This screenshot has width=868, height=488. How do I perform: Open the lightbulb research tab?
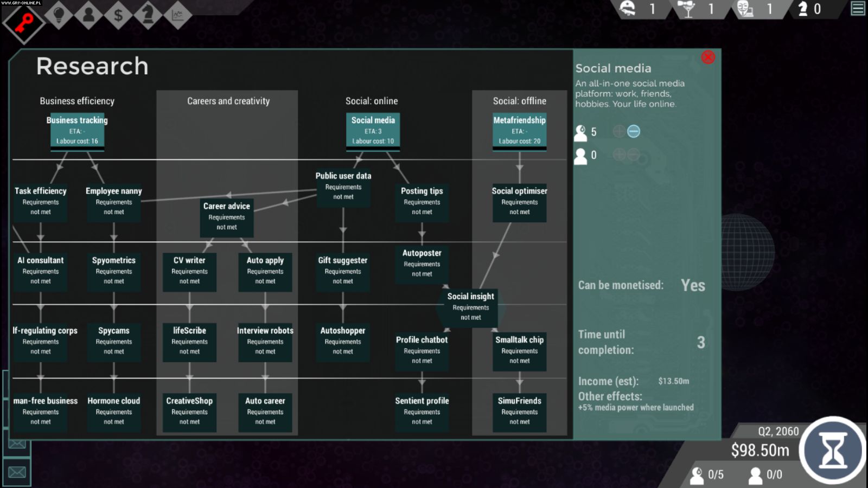(59, 15)
